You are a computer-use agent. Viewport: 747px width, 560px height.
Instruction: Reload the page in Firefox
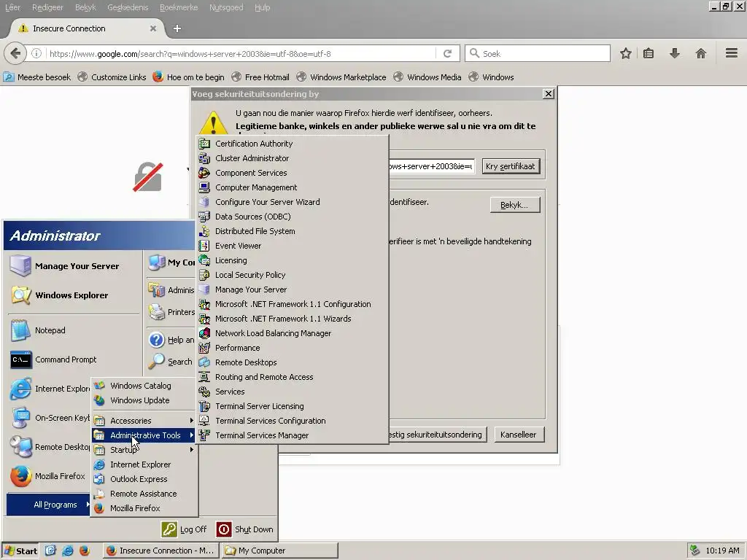pos(447,54)
